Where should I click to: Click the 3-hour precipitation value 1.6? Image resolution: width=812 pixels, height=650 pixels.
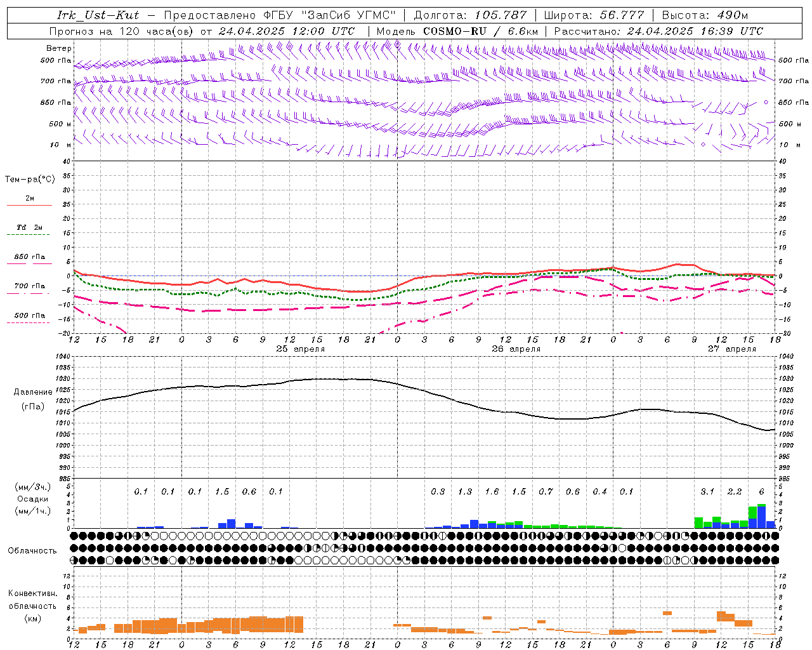tap(492, 491)
